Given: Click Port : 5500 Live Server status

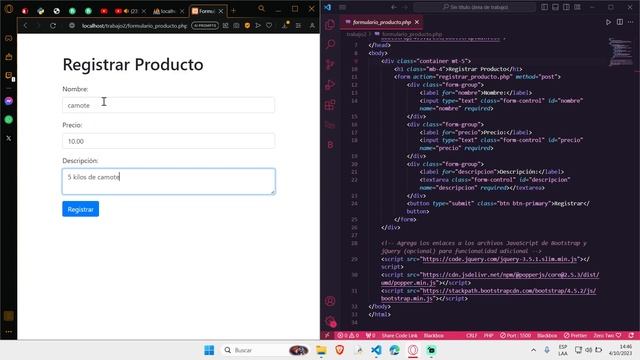Looking at the screenshot, I should click(x=516, y=336).
